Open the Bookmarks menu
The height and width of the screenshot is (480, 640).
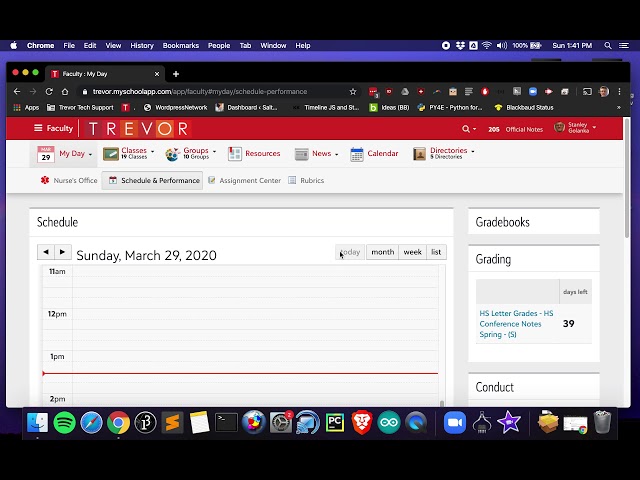[x=180, y=46]
